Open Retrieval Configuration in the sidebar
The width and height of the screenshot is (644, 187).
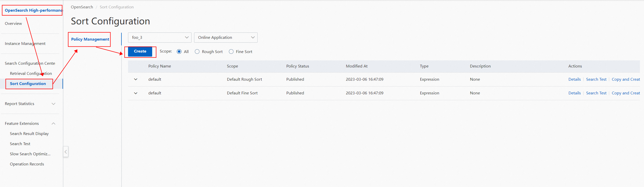(31, 74)
